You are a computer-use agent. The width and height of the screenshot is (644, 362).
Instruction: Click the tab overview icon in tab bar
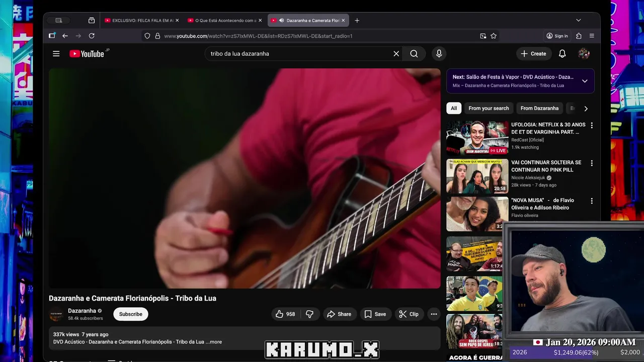(91, 21)
